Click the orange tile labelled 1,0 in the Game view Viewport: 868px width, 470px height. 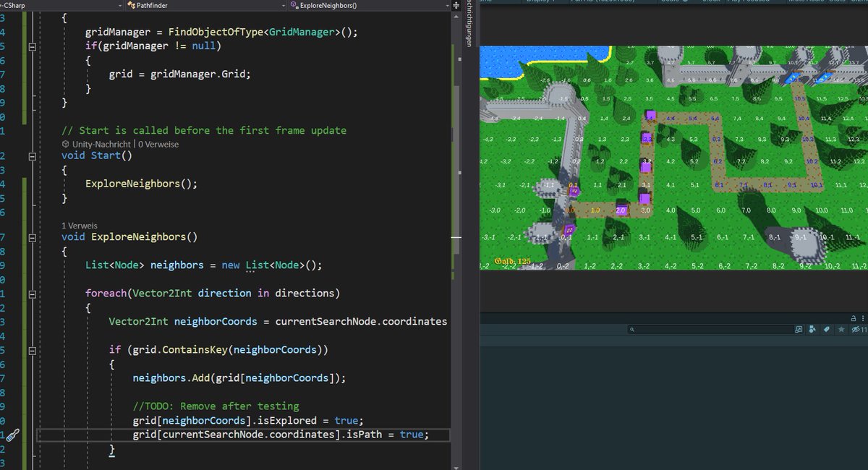click(x=595, y=210)
